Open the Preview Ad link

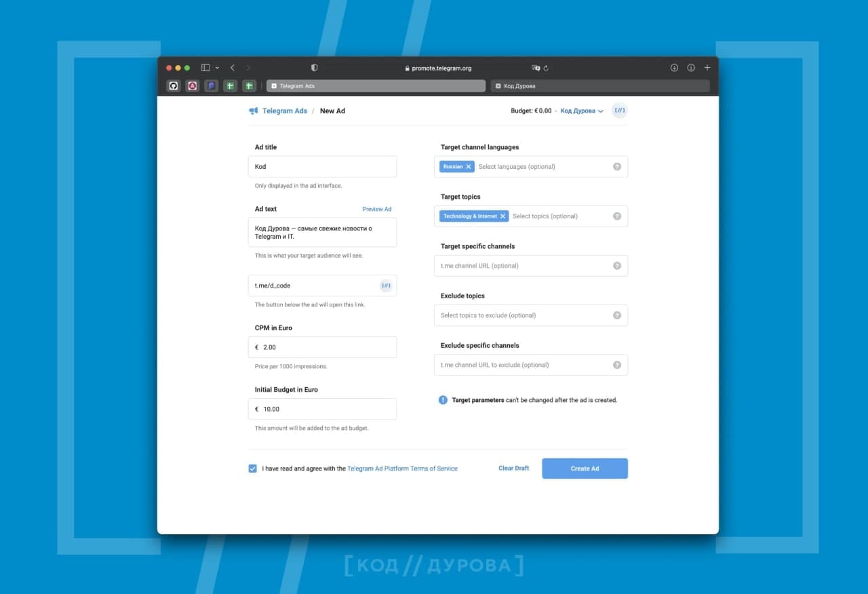coord(377,209)
